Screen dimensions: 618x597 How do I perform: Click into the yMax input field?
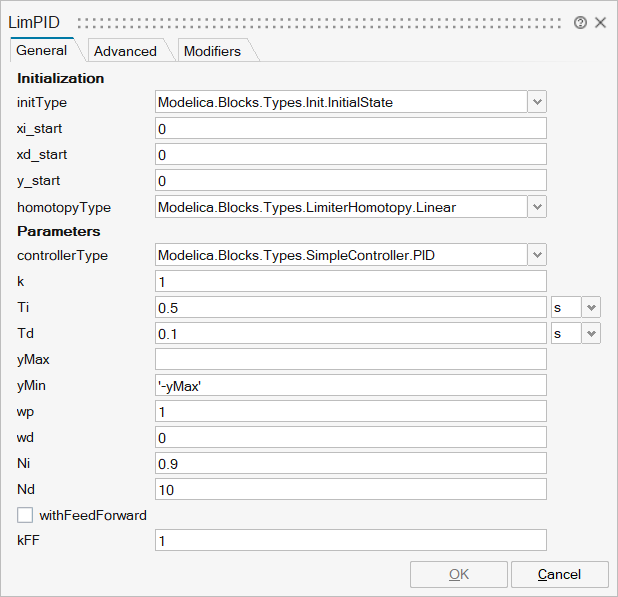click(350, 359)
